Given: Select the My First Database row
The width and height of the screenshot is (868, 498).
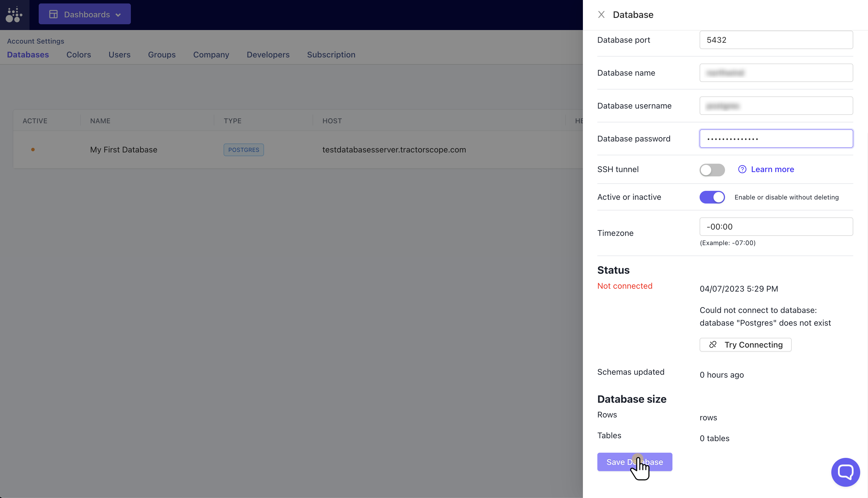Looking at the screenshot, I should click(x=124, y=150).
